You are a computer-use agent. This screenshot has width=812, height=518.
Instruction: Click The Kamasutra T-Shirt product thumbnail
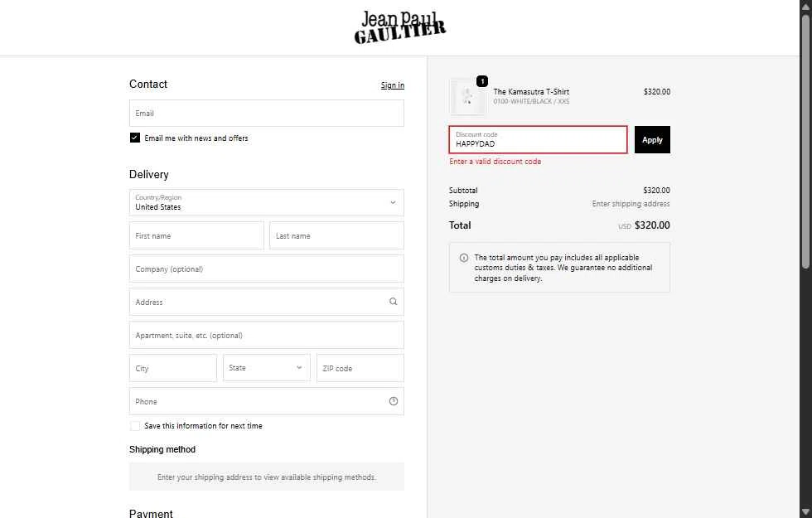coord(467,97)
